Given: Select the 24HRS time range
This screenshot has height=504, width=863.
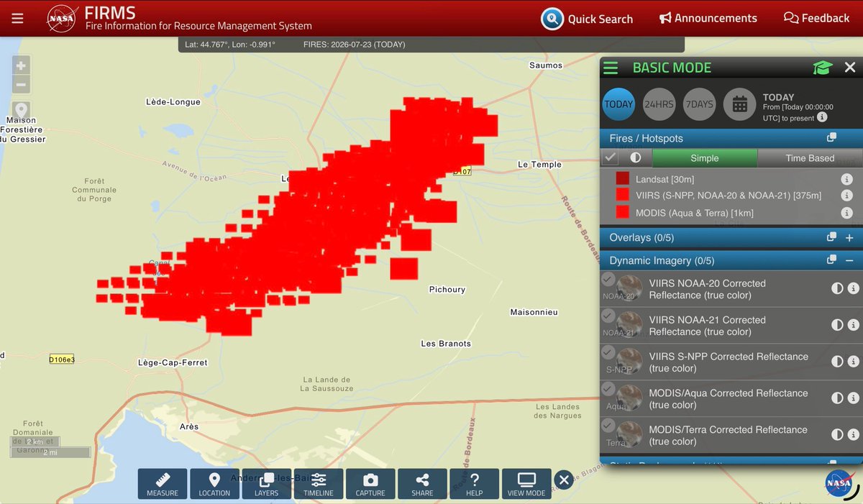Looking at the screenshot, I should 659,104.
